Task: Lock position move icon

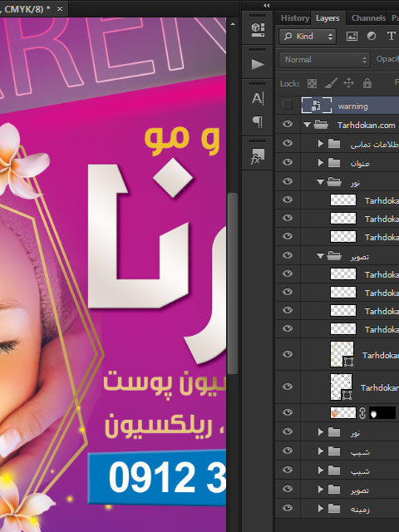Action: [349, 83]
